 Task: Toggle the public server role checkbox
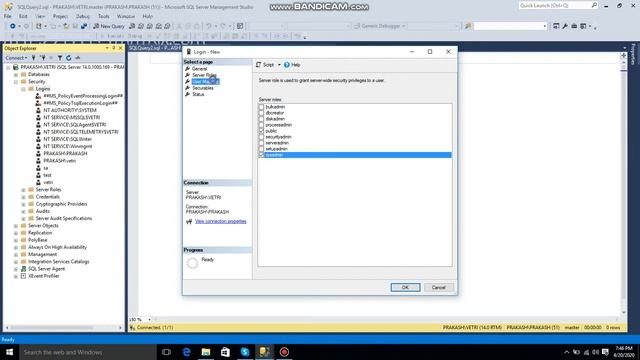[x=262, y=131]
